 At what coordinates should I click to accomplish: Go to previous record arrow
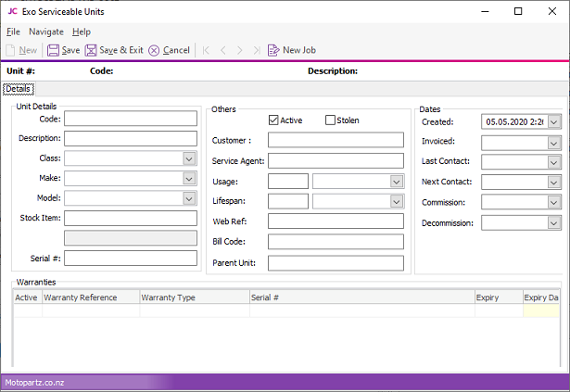222,50
